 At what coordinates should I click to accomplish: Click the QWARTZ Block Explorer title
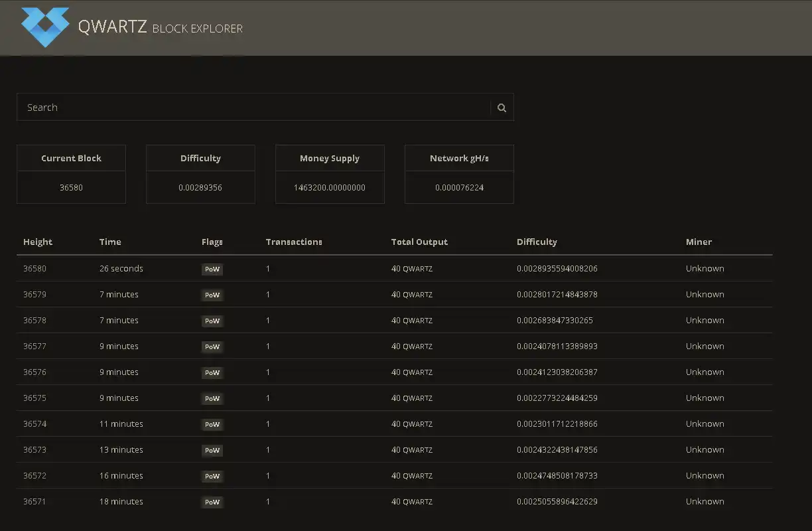(x=160, y=28)
